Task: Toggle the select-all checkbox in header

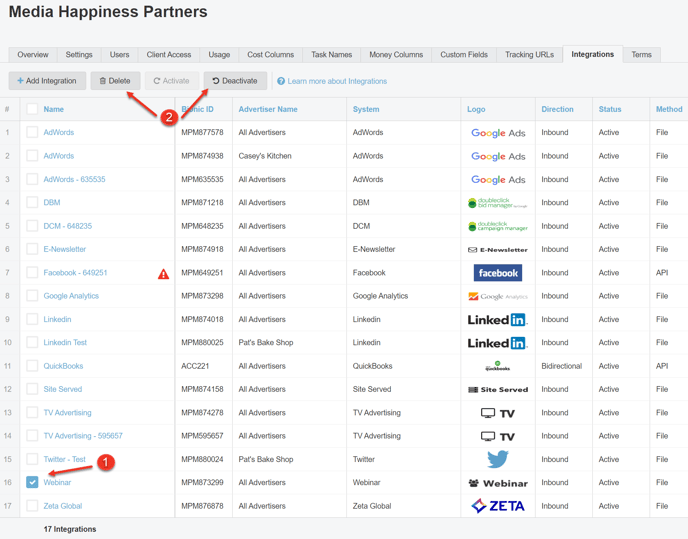Action: point(32,109)
